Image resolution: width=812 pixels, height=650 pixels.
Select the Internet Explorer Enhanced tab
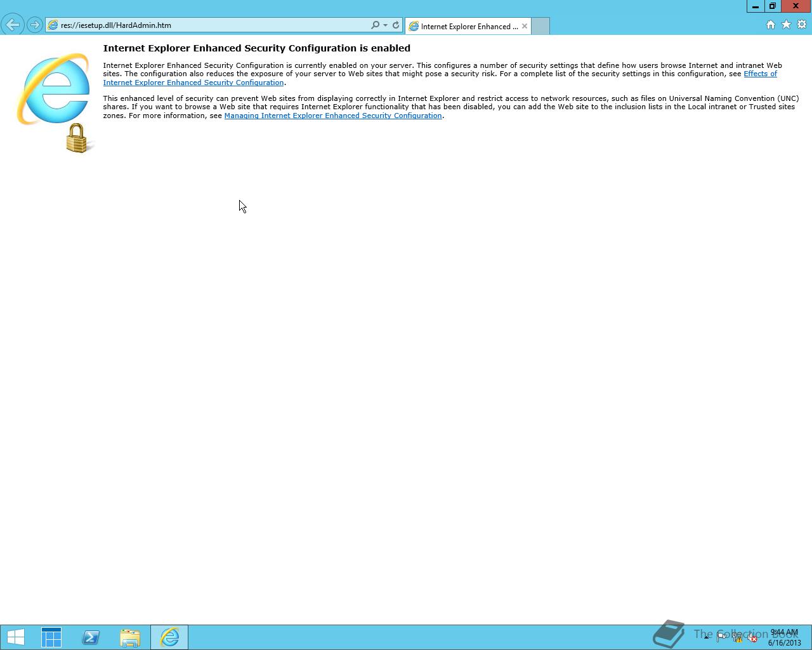[x=468, y=26]
